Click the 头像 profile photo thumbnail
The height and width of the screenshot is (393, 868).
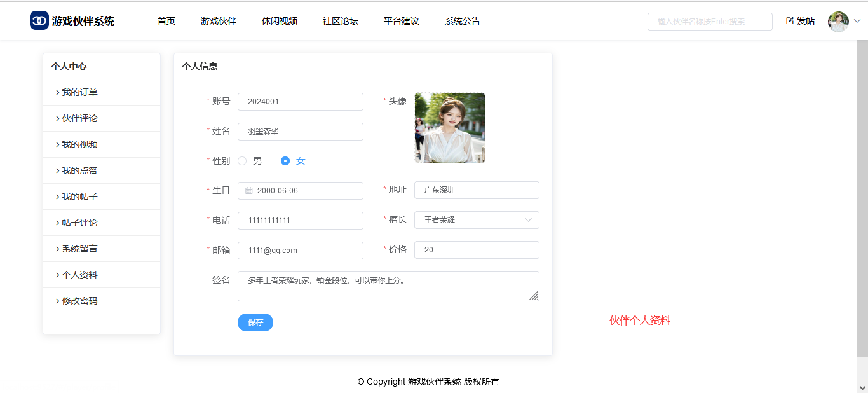[449, 128]
